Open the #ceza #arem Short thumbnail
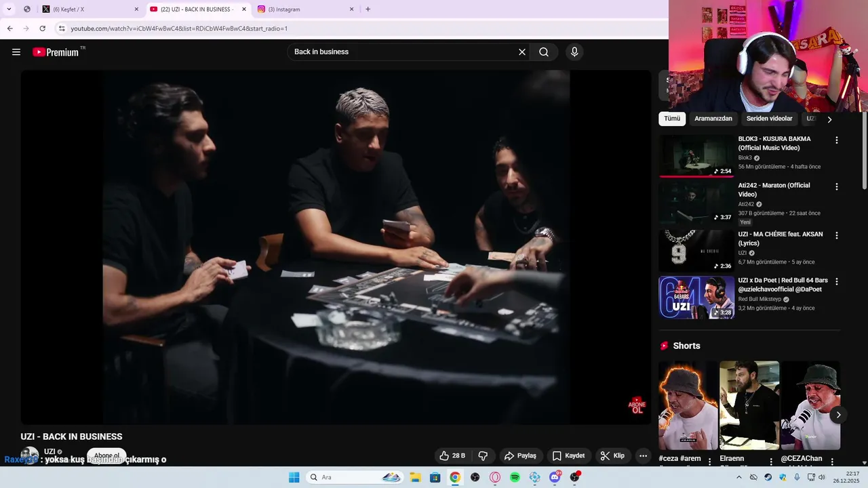Viewport: 868px width, 488px height. tap(688, 405)
